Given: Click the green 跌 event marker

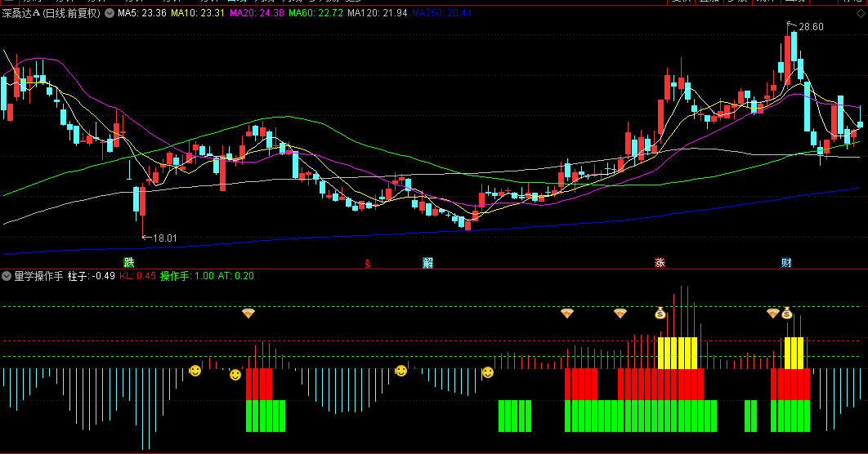Looking at the screenshot, I should coord(129,263).
